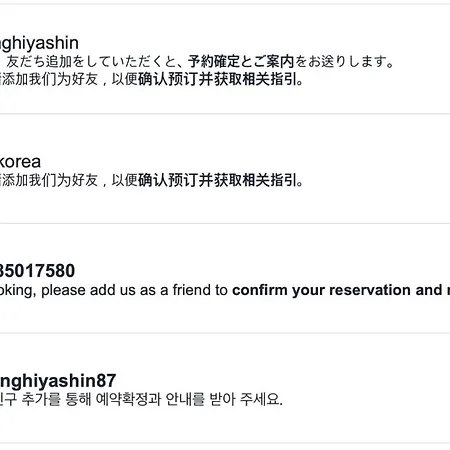
Task: Click '以便' in the korea row
Action: (x=124, y=180)
